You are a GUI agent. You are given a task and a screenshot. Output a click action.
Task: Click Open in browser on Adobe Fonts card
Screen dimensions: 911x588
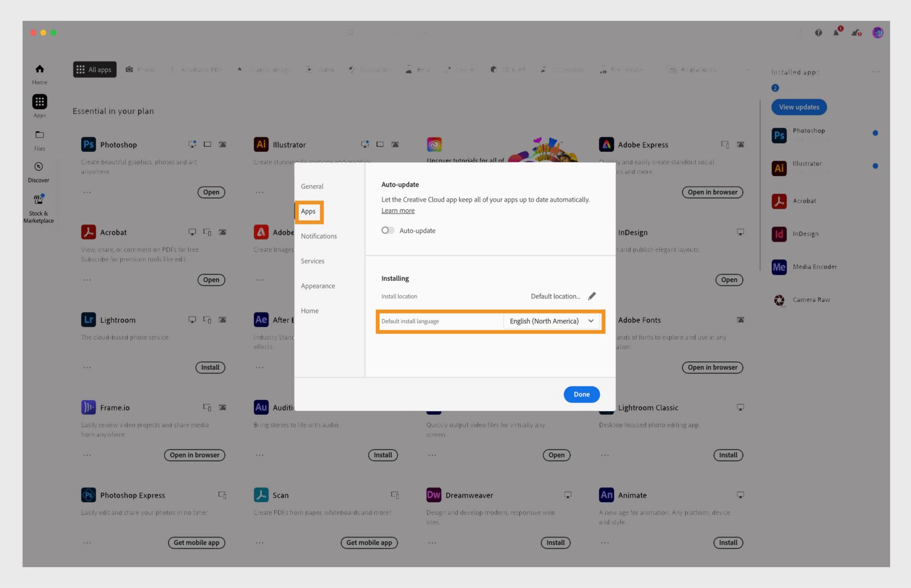[713, 367]
